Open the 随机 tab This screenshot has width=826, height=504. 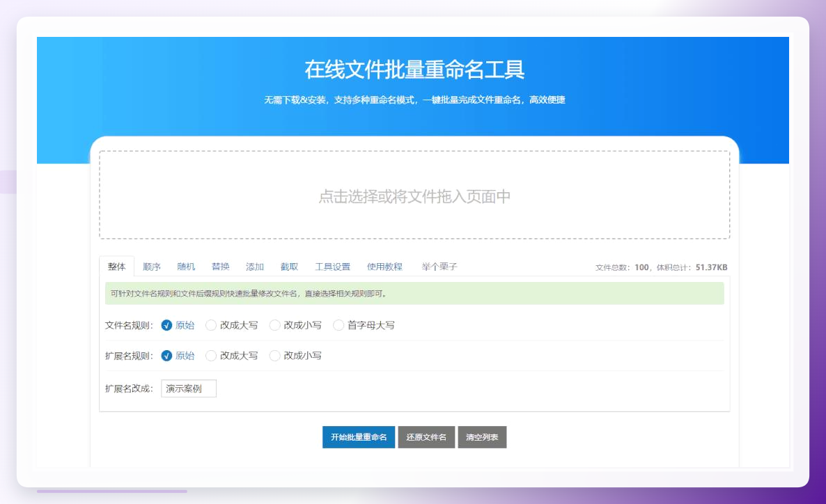(186, 267)
